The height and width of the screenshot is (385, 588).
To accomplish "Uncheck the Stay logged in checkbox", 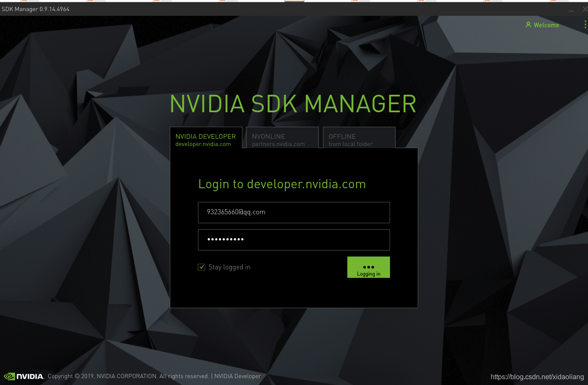I will point(201,267).
